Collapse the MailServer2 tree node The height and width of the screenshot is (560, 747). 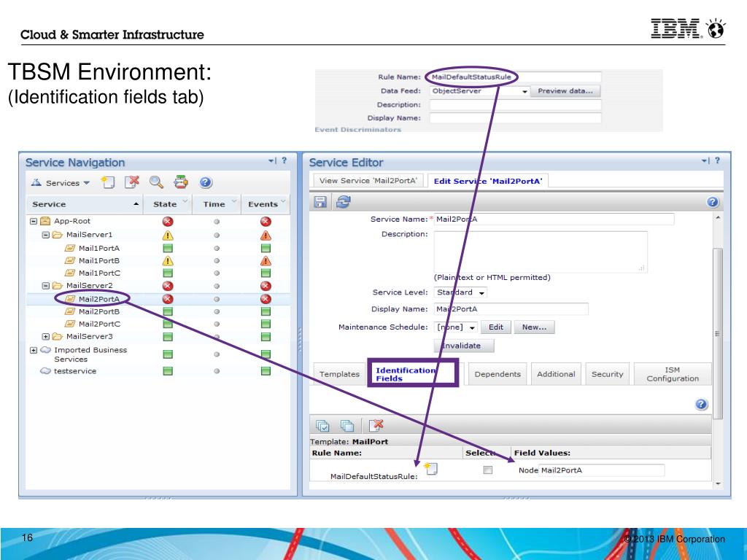point(46,286)
